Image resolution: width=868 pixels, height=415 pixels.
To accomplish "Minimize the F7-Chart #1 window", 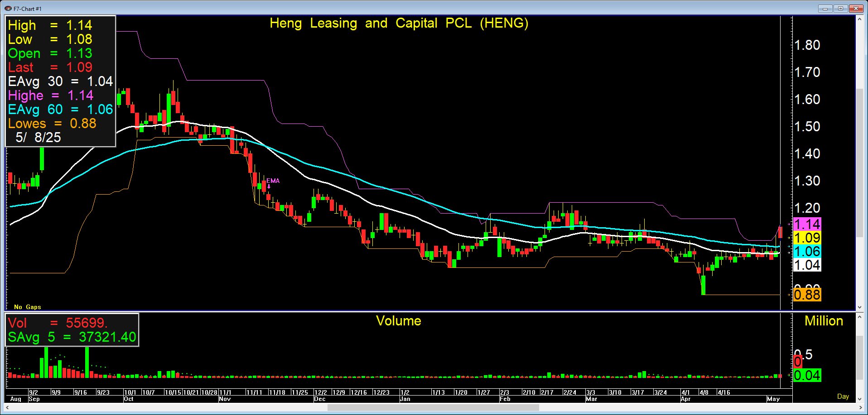I will tap(825, 9).
